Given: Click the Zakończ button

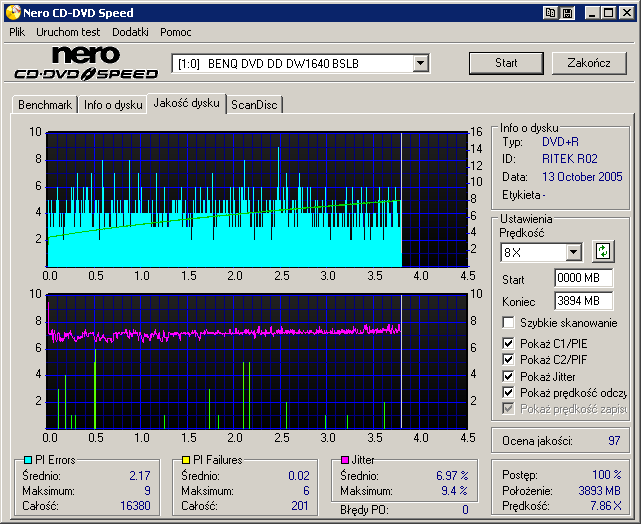Looking at the screenshot, I should (589, 63).
